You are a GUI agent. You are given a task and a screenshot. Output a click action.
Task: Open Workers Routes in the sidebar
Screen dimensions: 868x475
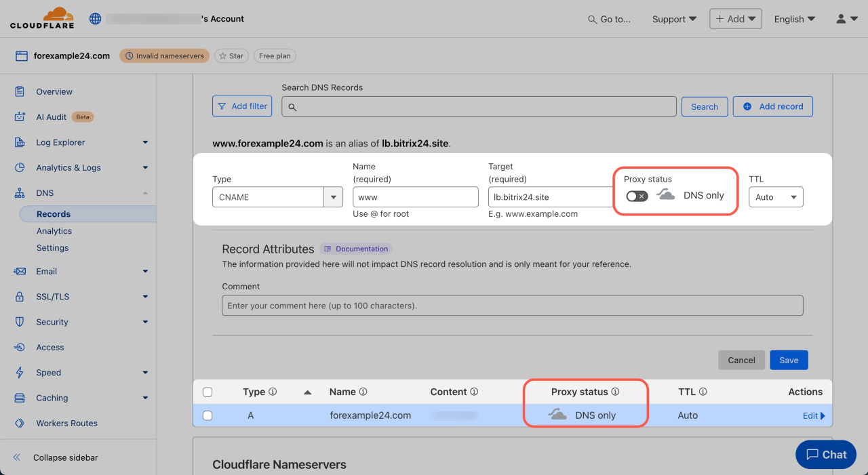coord(67,424)
